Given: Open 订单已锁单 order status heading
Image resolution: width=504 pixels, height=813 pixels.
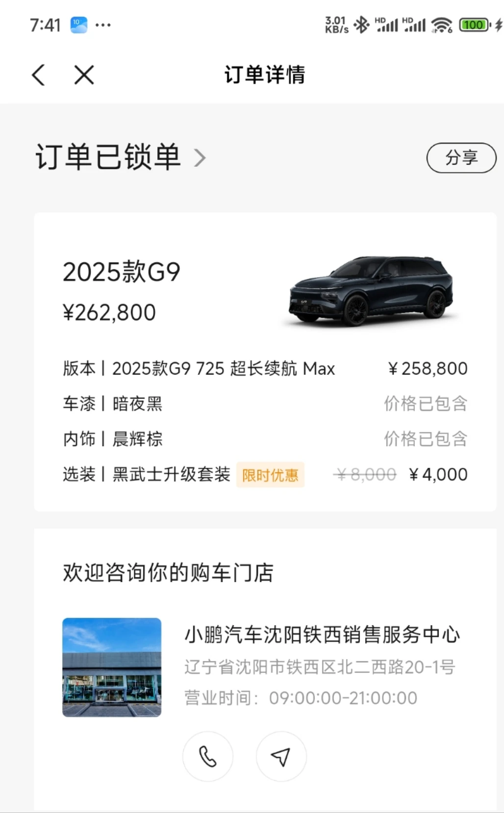Looking at the screenshot, I should pos(108,157).
